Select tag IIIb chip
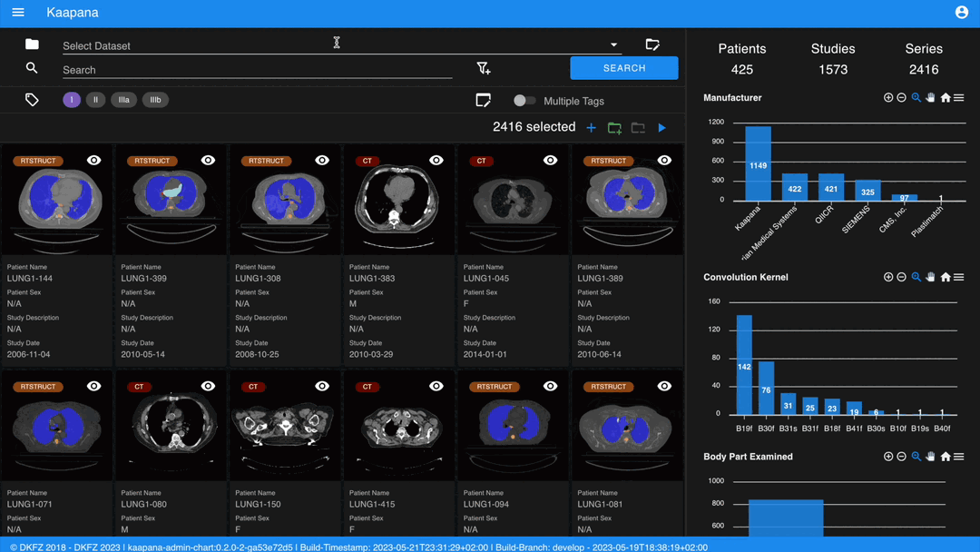 (x=155, y=100)
